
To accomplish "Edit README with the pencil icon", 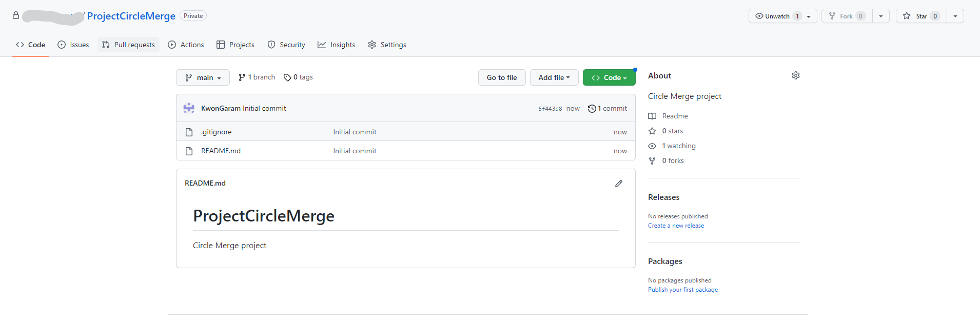I will [619, 184].
